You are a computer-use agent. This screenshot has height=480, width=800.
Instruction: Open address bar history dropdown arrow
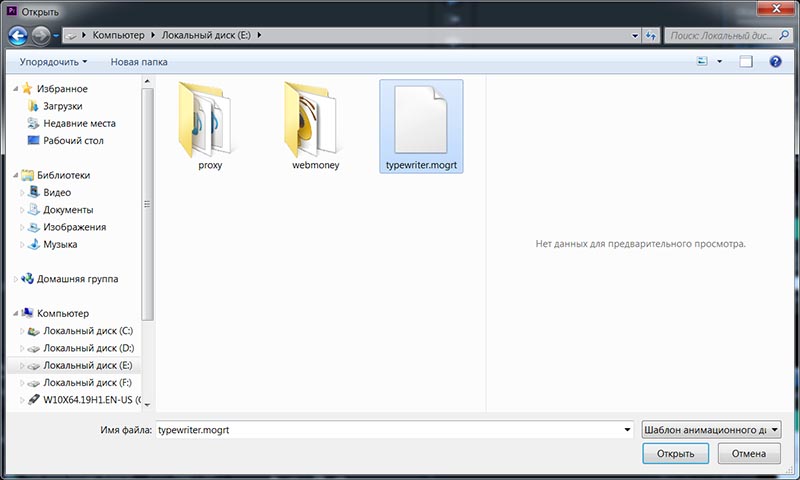point(635,36)
